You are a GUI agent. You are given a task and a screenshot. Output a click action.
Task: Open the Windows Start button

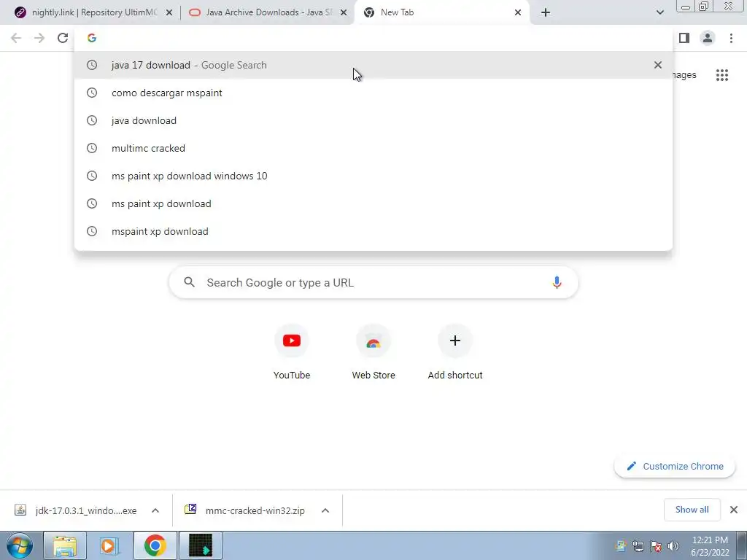tap(20, 545)
